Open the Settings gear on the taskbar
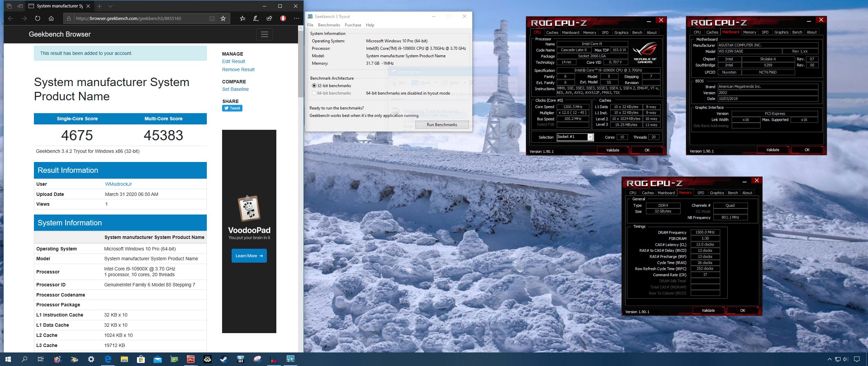868x366 pixels. [91, 359]
